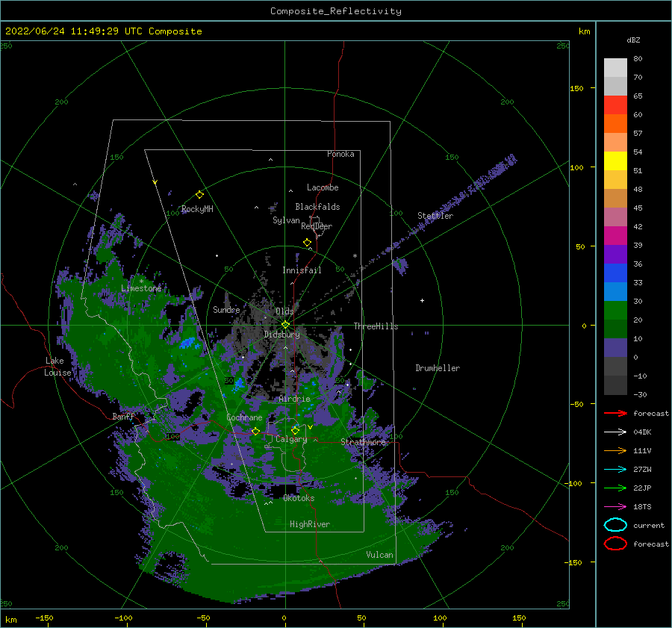Click the Strathmore city label
This screenshot has width=672, height=628.
coord(363,442)
